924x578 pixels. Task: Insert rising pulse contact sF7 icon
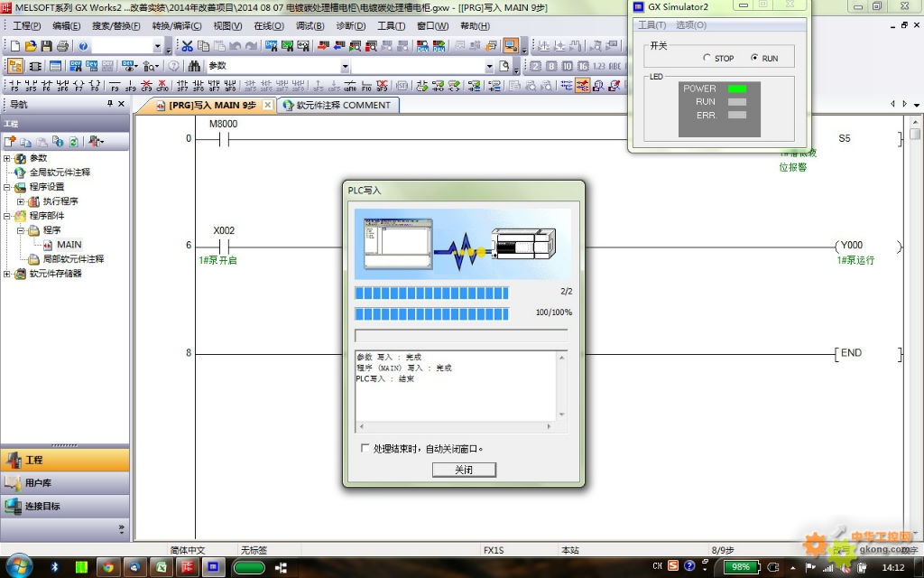[x=182, y=86]
